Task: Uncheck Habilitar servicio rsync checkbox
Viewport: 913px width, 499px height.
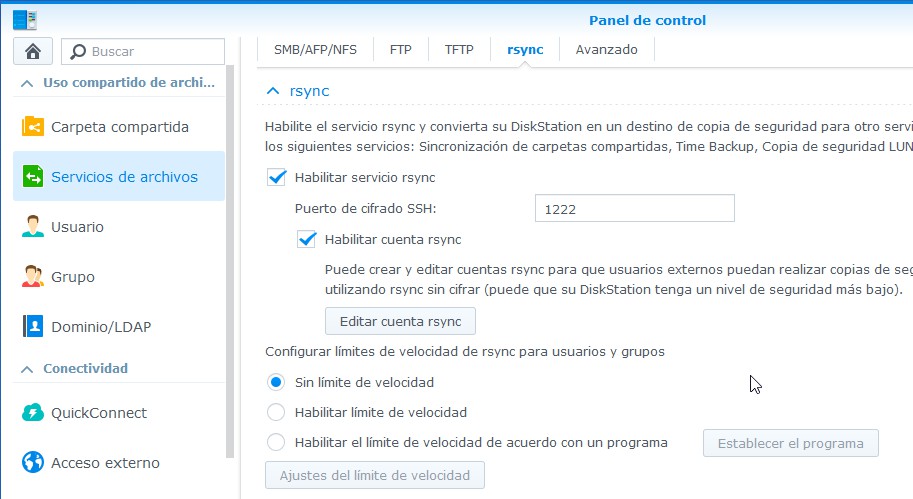Action: click(276, 177)
